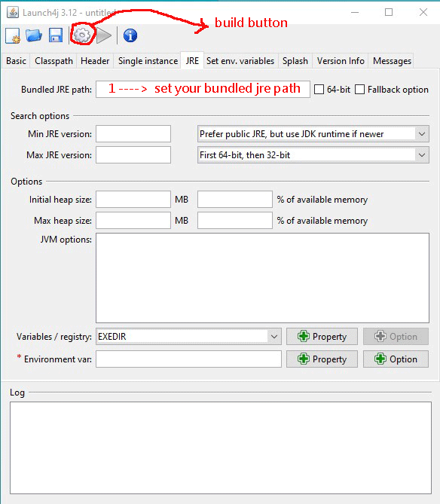Tick the Fallback option checkbox
Viewport: 440px width, 504px height.
[x=359, y=90]
